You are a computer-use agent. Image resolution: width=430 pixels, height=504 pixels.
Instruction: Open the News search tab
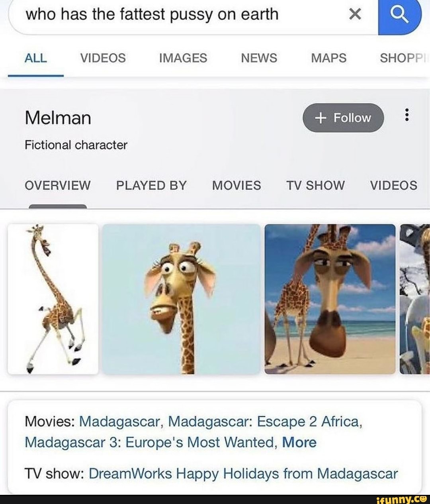point(259,58)
